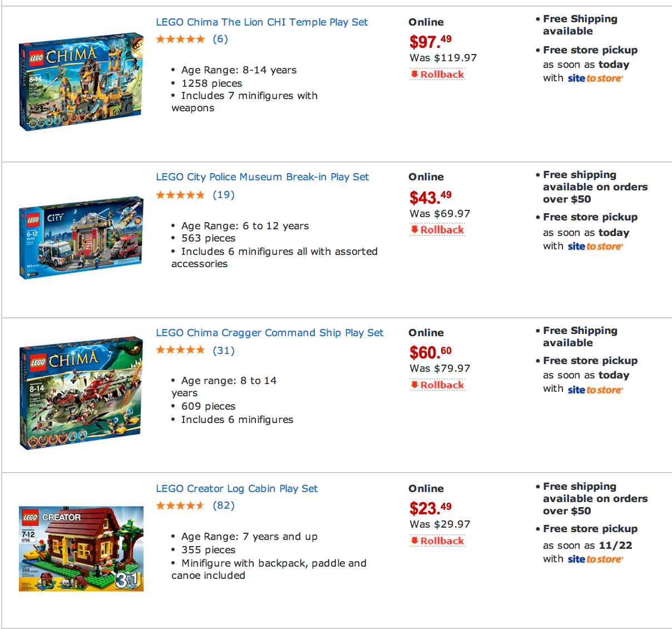Click the Rollback badge under the $97.49 price
This screenshot has width=672, height=629.
[x=437, y=75]
